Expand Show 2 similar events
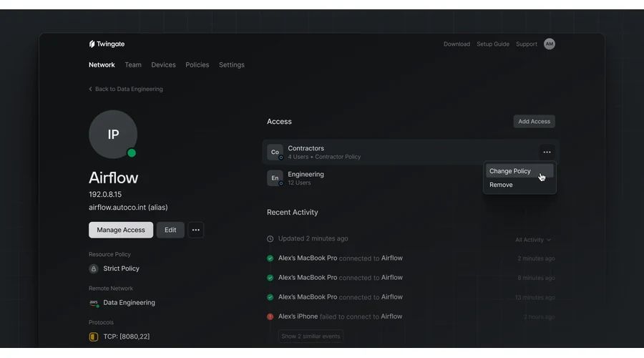644x358 pixels. coord(311,337)
